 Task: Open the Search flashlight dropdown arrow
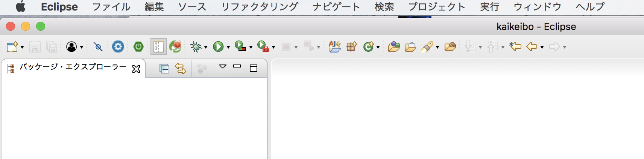pyautogui.click(x=437, y=47)
